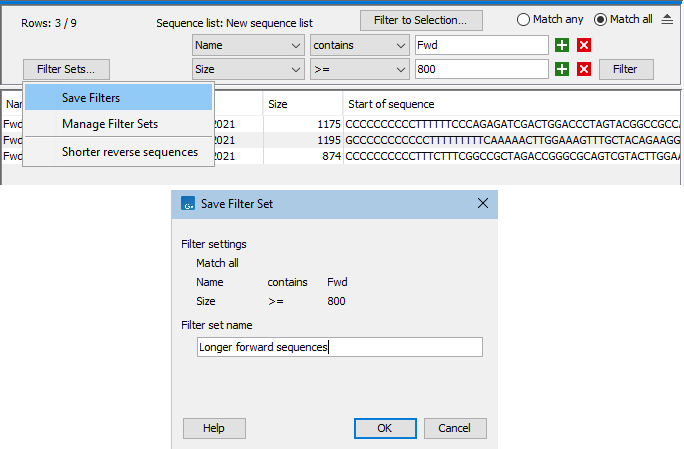Open the Size column dropdown
Image resolution: width=684 pixels, height=449 pixels.
(248, 69)
